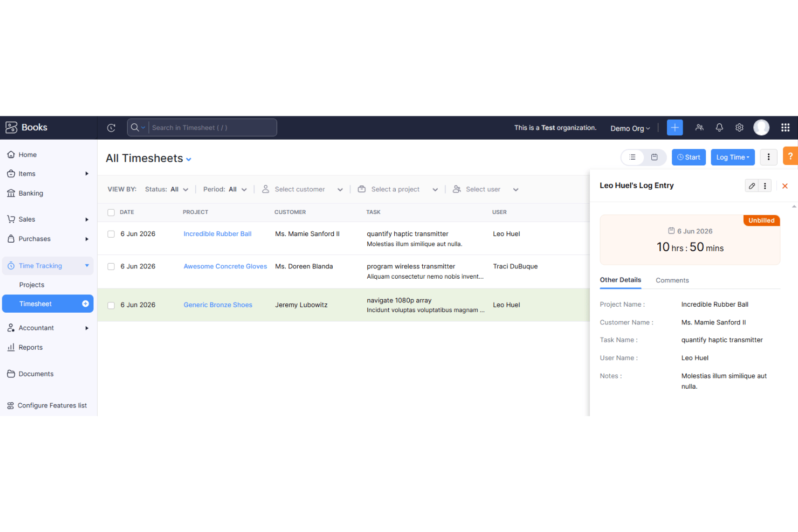This screenshot has width=798, height=532.
Task: Open timesheet more options menu
Action: pos(769,157)
